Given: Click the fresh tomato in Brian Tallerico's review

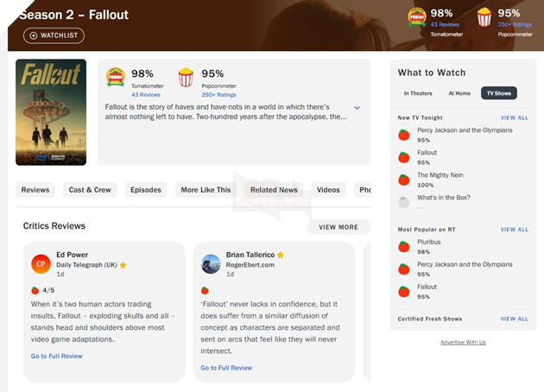Looking at the screenshot, I should (205, 290).
